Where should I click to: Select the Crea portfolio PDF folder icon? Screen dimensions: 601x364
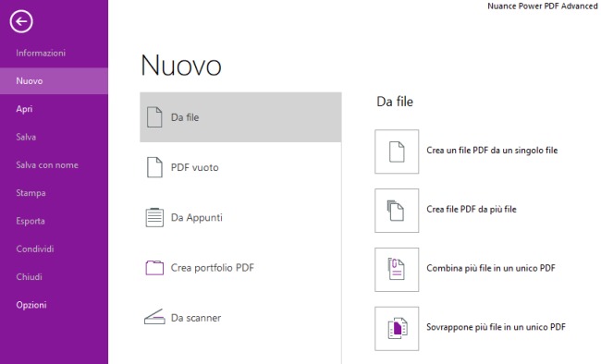(x=154, y=267)
